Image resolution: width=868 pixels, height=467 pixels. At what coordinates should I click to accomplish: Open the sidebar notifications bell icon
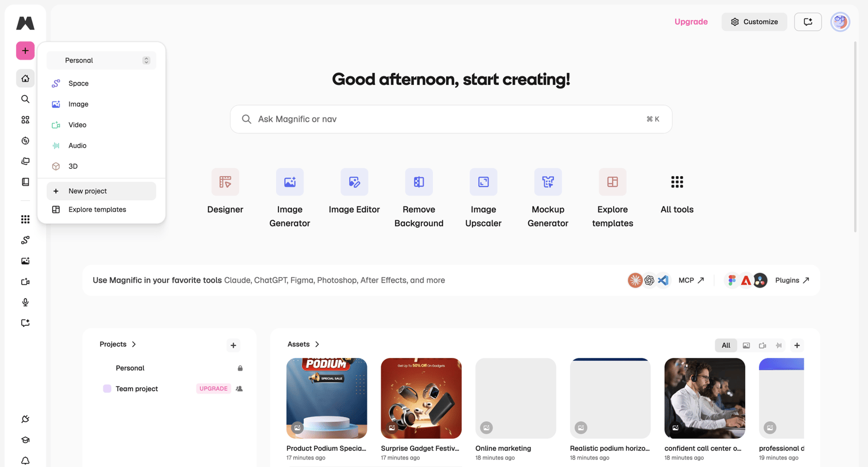pos(25,461)
